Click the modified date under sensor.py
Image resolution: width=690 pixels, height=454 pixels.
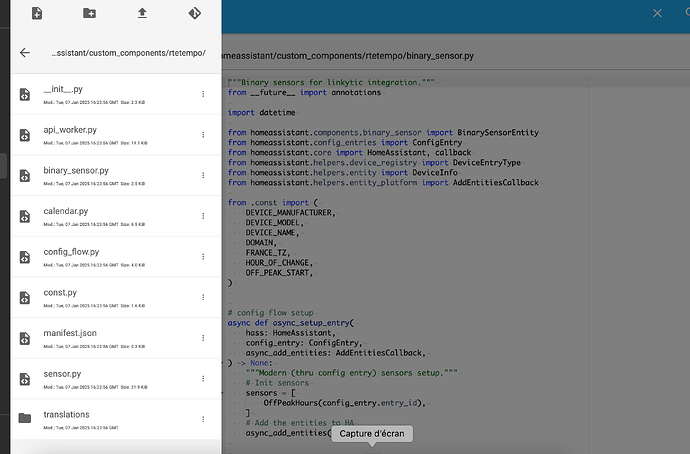[95, 387]
